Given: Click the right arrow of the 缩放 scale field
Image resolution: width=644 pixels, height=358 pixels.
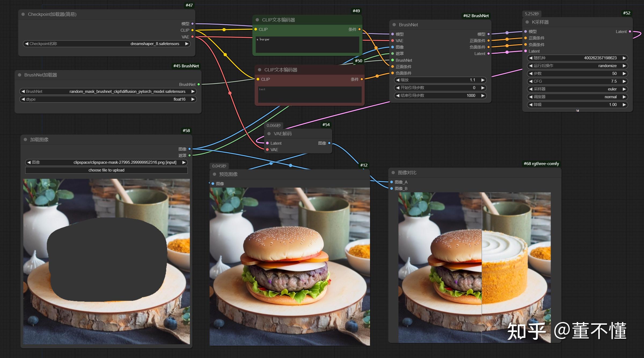Looking at the screenshot, I should tap(483, 80).
